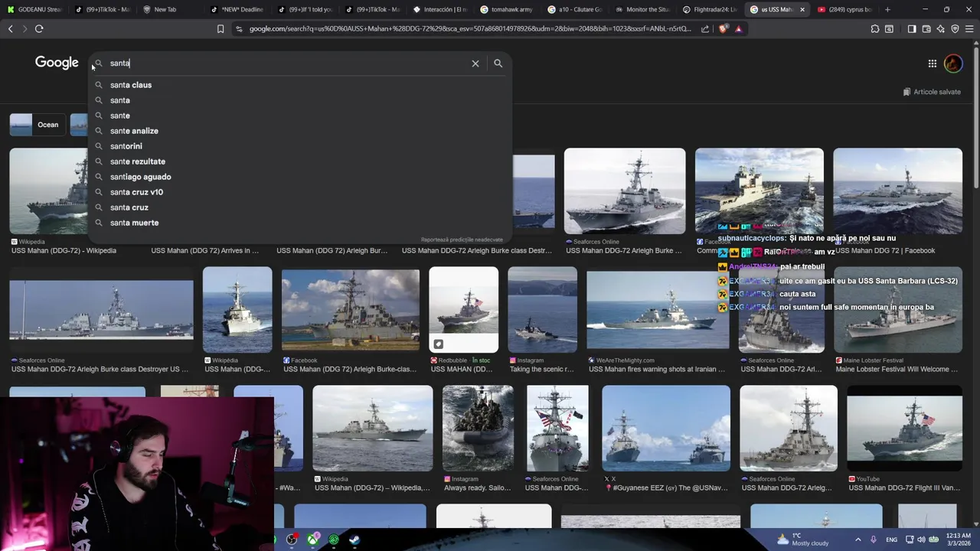This screenshot has height=551, width=980.
Task: Open a new tab with the plus button
Action: [887, 9]
